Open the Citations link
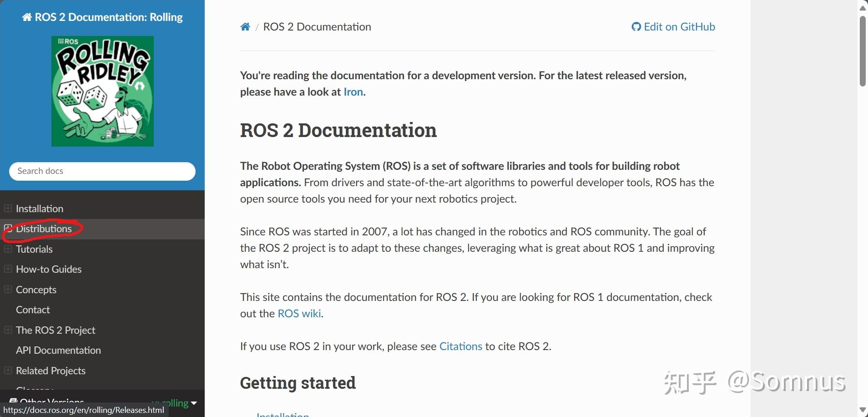The image size is (868, 417). (460, 346)
